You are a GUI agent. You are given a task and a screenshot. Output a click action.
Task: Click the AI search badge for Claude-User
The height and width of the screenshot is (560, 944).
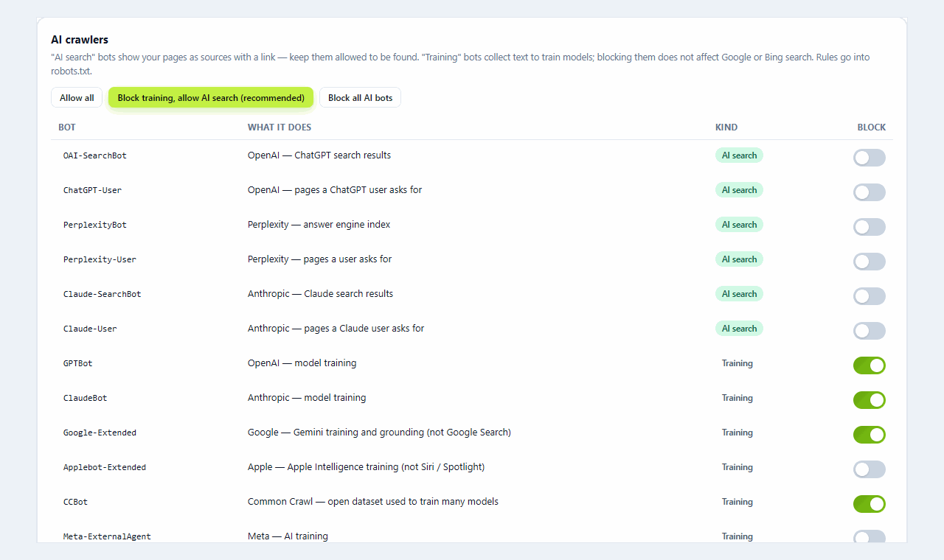click(739, 329)
